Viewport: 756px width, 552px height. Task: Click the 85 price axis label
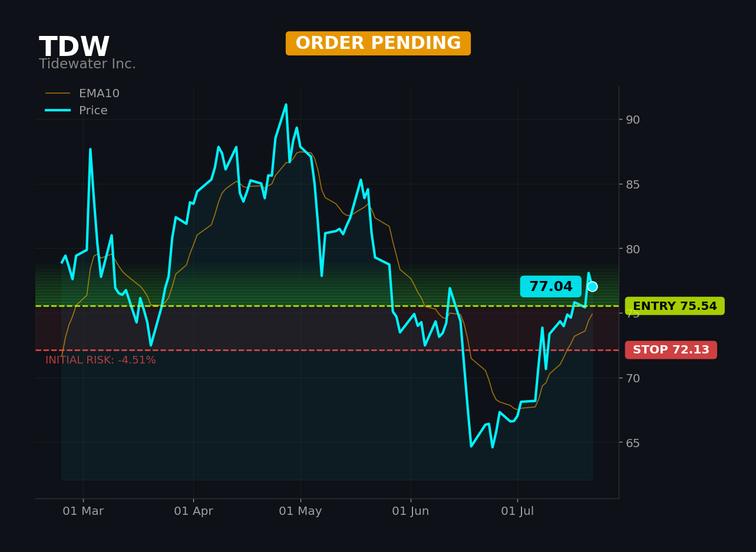[x=633, y=184]
